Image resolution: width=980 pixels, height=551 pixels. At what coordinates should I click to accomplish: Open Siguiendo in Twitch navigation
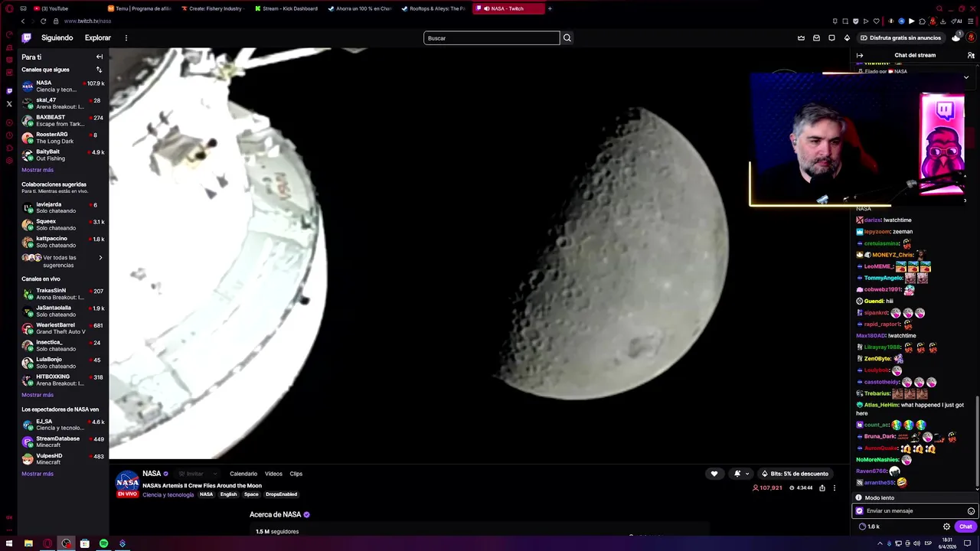pos(57,37)
